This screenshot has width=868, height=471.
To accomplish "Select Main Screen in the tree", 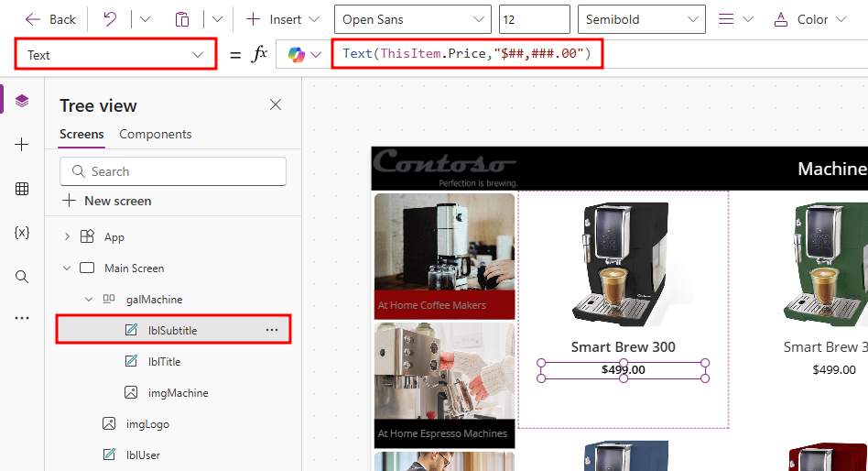I will click(134, 268).
